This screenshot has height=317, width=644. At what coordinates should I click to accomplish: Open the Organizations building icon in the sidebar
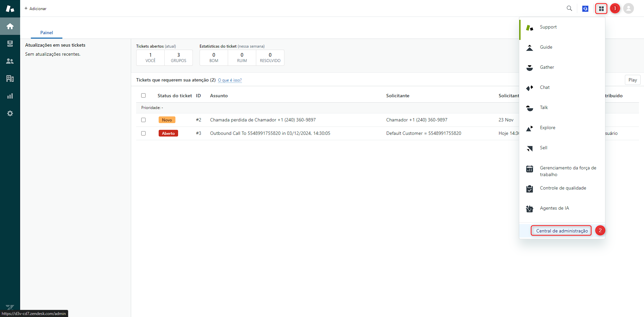click(10, 78)
